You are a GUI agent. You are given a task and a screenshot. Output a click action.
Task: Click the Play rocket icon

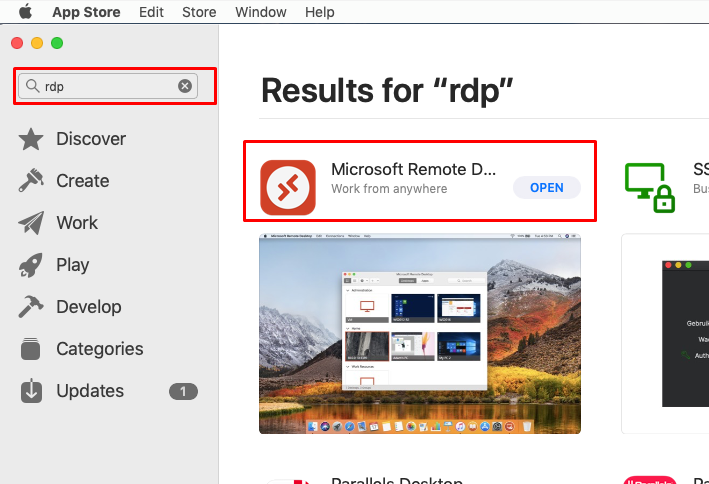pyautogui.click(x=31, y=265)
